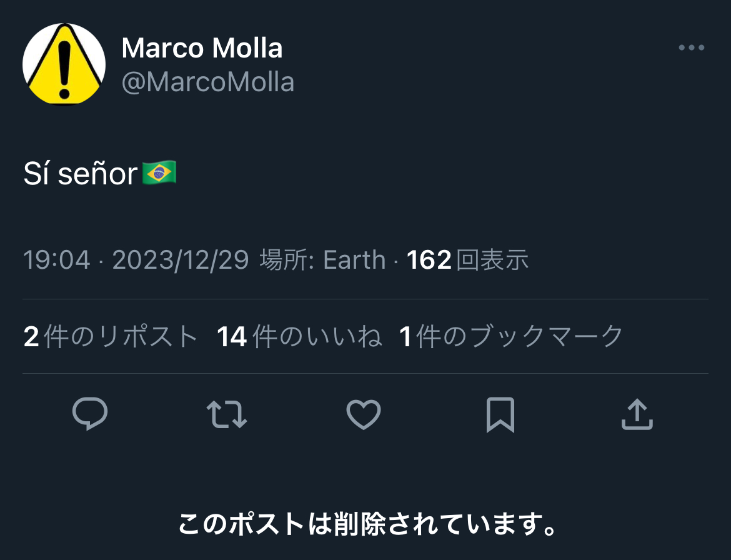This screenshot has width=731, height=560.
Task: Click the このポストは削除されています notice
Action: click(366, 525)
